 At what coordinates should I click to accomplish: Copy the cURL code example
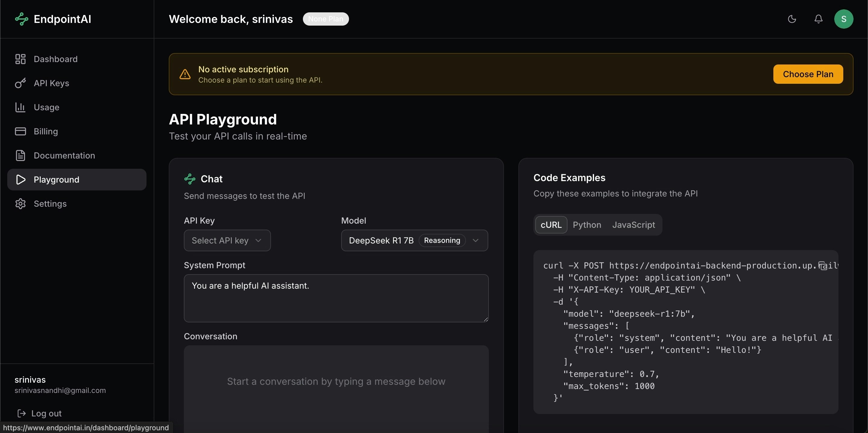pyautogui.click(x=823, y=265)
